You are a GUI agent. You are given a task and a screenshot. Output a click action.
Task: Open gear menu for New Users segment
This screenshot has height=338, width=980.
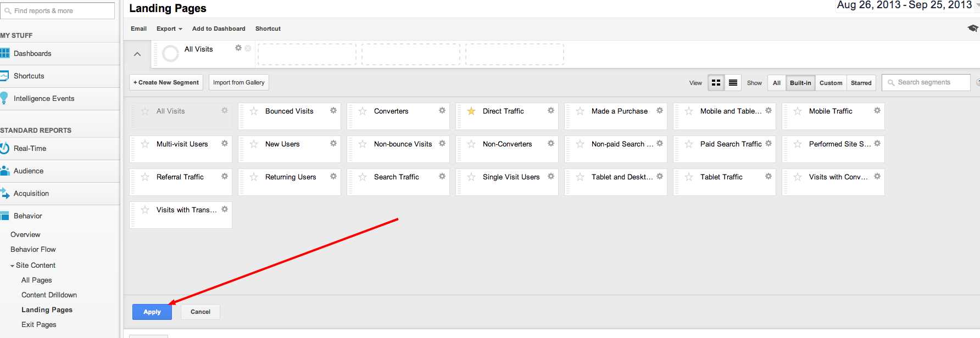(x=333, y=143)
